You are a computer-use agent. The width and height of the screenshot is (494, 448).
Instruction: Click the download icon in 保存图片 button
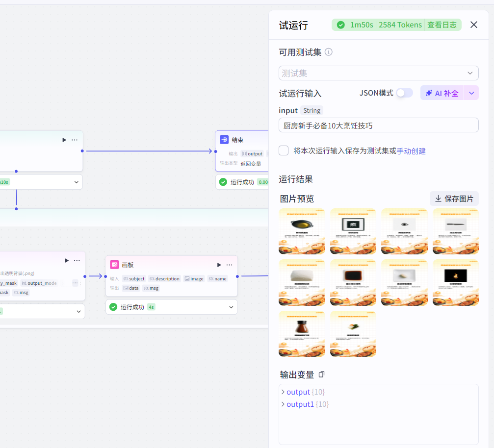tap(438, 199)
